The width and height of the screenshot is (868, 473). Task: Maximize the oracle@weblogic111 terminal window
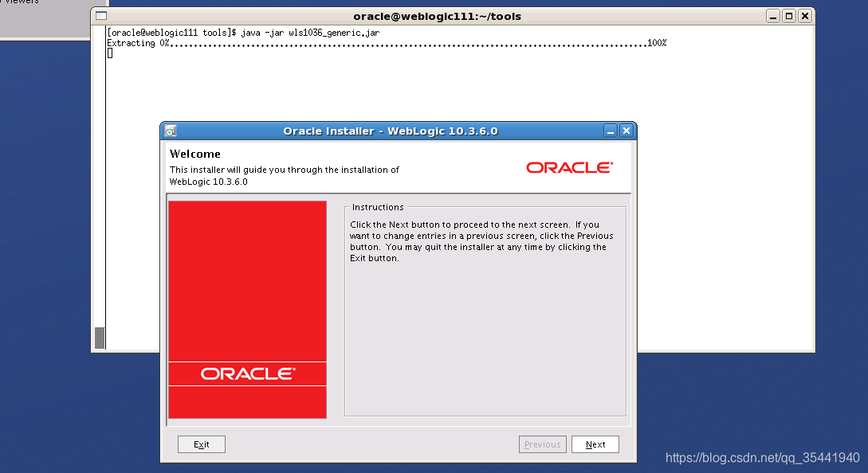click(789, 16)
